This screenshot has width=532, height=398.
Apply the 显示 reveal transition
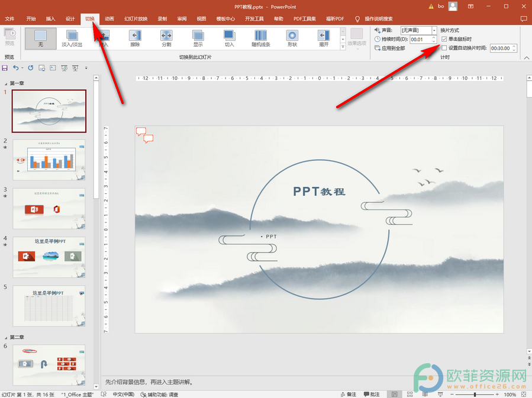(x=198, y=38)
